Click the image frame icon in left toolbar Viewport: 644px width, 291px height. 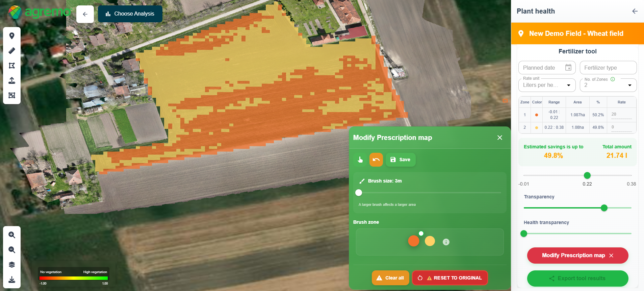(12, 95)
